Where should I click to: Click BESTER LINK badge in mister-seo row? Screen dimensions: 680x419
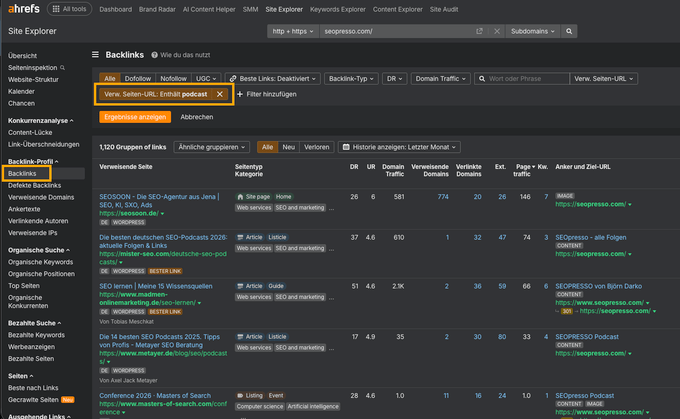coord(165,271)
